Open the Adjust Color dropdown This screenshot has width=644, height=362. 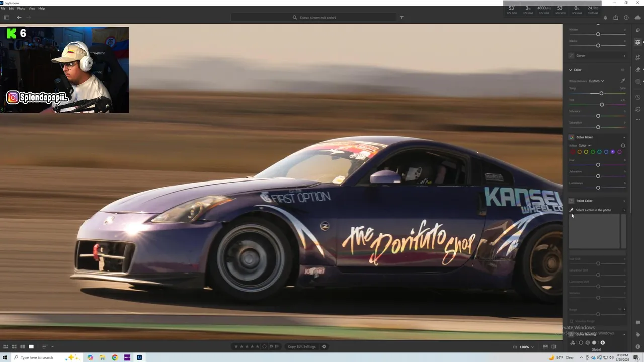(584, 145)
